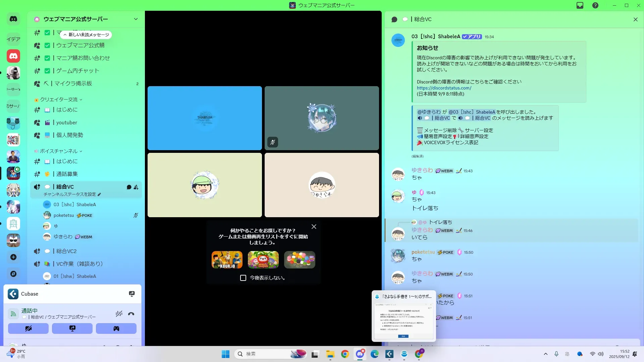The height and width of the screenshot is (362, 644).
Task: Open the 通話募集 text channel
Action: [x=67, y=174]
